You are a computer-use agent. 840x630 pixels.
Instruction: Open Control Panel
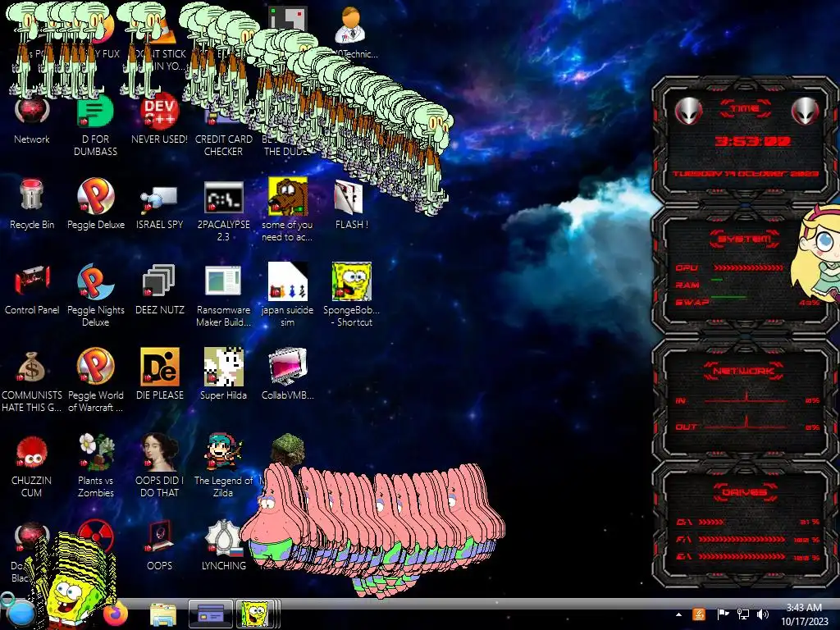[x=32, y=290]
